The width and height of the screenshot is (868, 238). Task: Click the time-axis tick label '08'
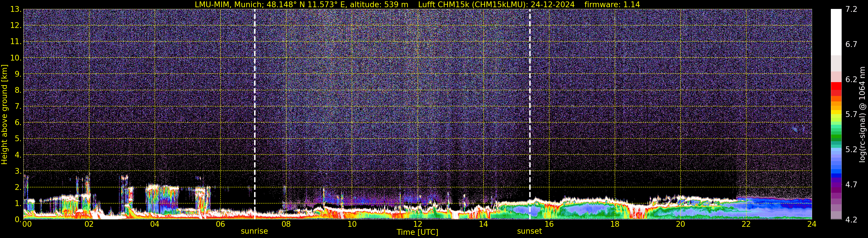[286, 224]
